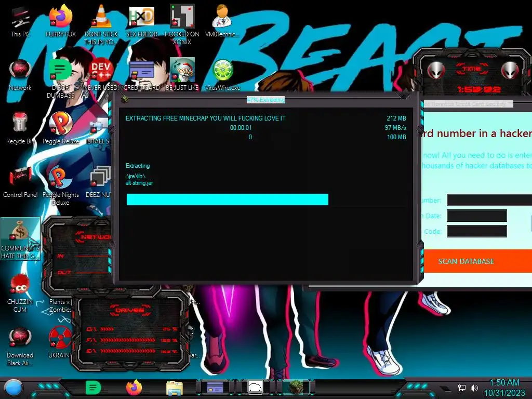Click the E:\ drive usage bar

[128, 351]
